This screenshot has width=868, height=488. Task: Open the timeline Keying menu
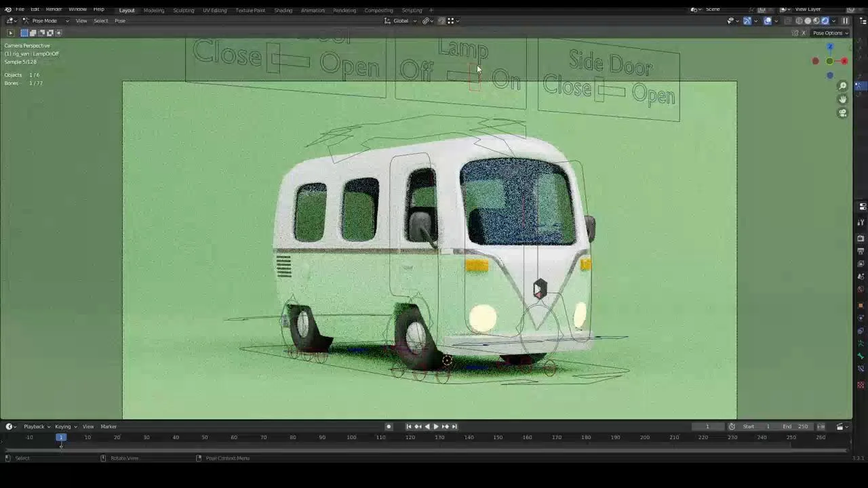pos(65,426)
